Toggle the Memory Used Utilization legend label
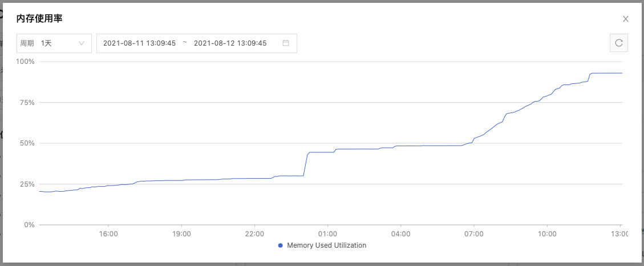This screenshot has width=644, height=266. (326, 245)
